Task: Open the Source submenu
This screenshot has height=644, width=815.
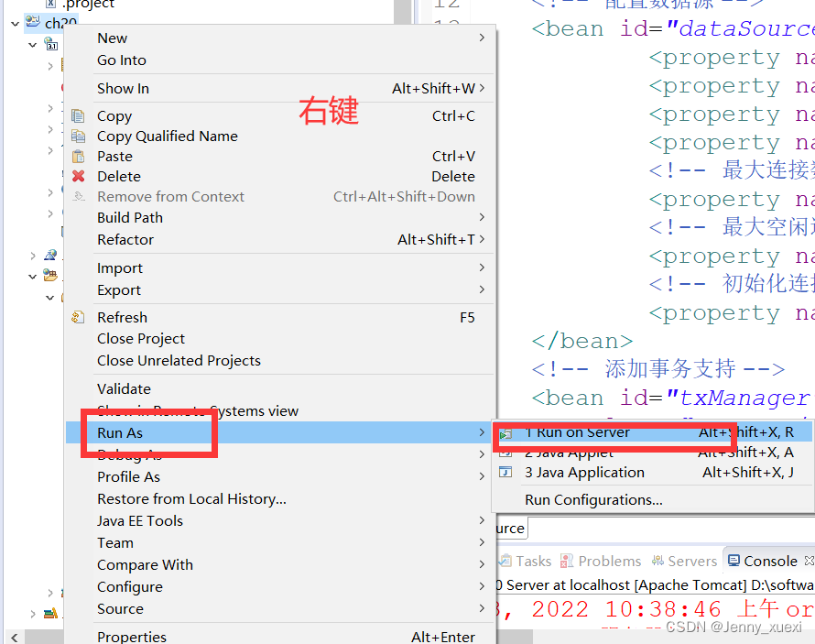Action: pyautogui.click(x=281, y=608)
